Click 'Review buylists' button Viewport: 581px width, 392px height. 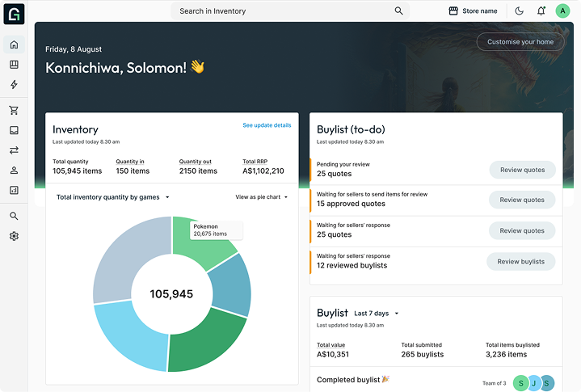click(x=520, y=261)
